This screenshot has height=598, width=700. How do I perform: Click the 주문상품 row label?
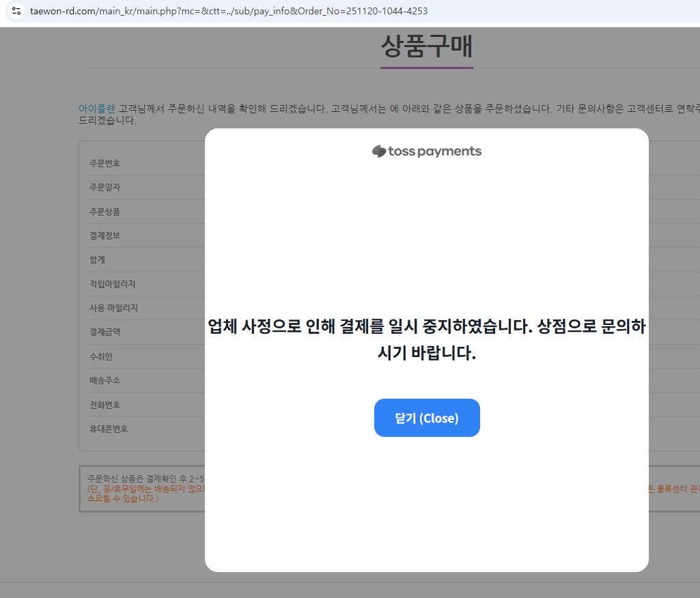coord(105,212)
